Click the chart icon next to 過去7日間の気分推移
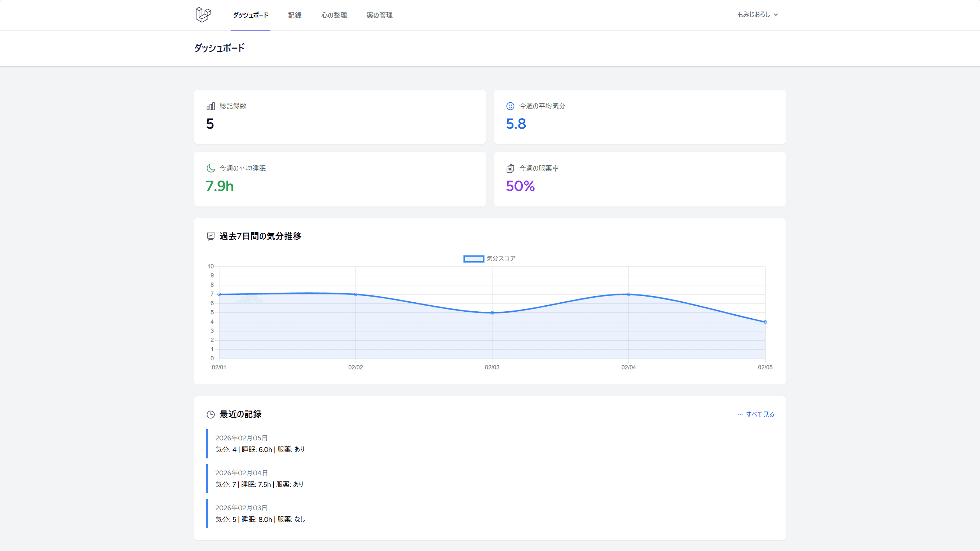Image resolution: width=980 pixels, height=551 pixels. 210,236
